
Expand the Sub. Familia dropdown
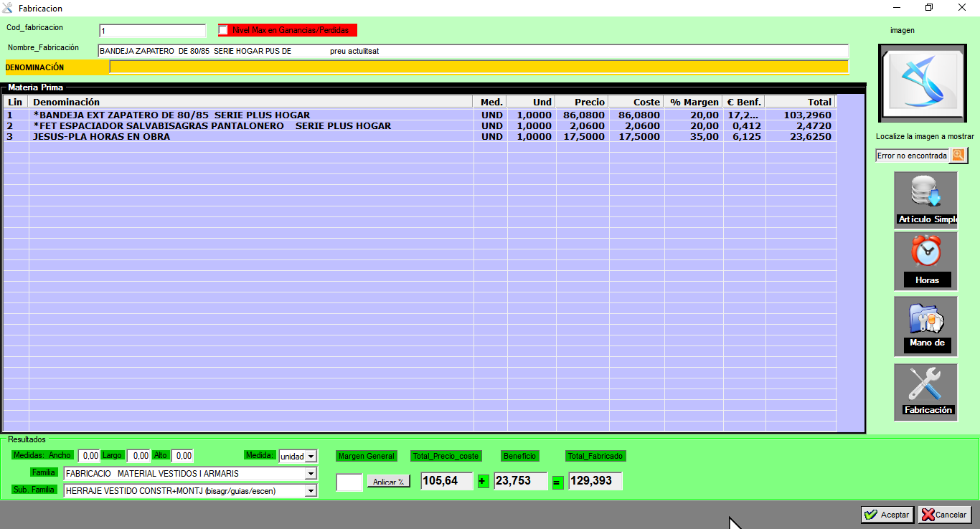tap(311, 491)
